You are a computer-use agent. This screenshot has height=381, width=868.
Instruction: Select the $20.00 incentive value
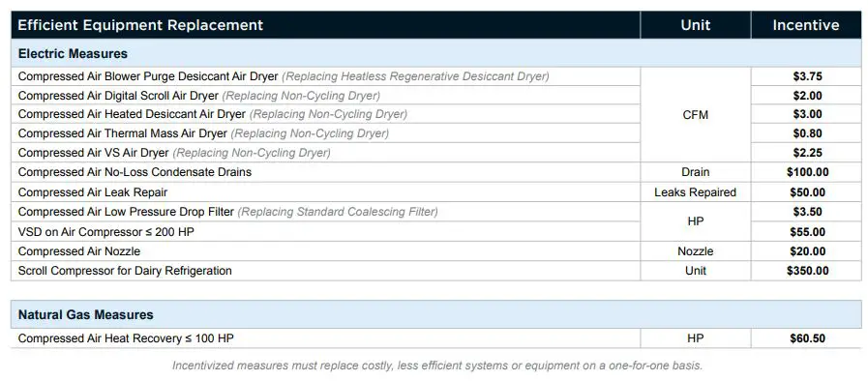point(808,251)
